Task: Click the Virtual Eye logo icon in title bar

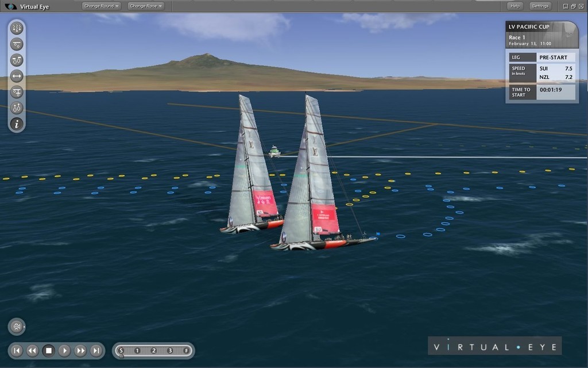Action: pos(10,6)
